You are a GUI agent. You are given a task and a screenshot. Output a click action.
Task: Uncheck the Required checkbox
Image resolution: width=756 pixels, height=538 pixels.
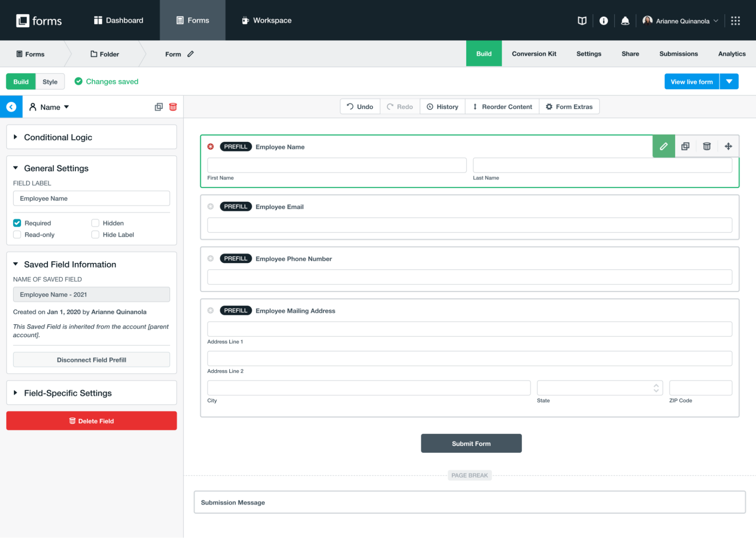[x=17, y=223]
